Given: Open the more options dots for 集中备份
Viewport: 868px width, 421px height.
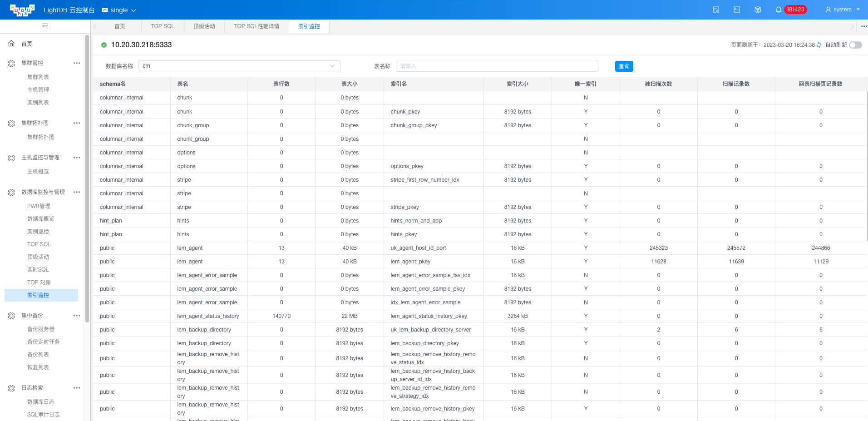Looking at the screenshot, I should pyautogui.click(x=77, y=316).
